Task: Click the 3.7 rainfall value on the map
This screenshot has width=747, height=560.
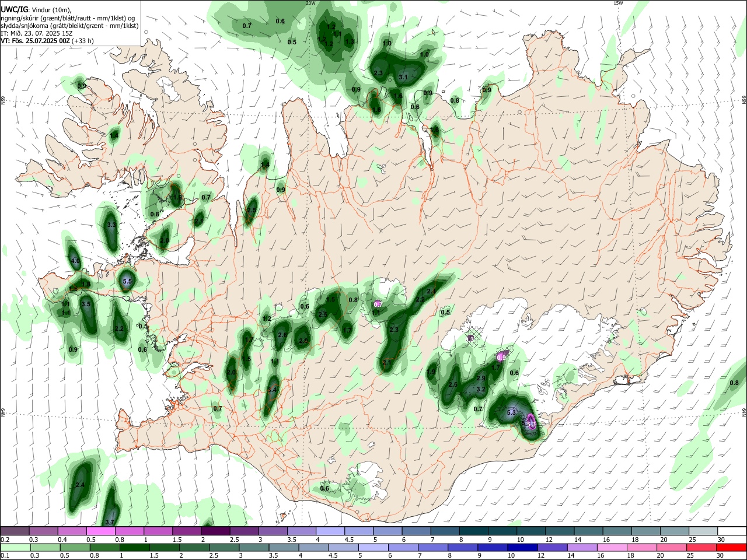Action: (110, 522)
